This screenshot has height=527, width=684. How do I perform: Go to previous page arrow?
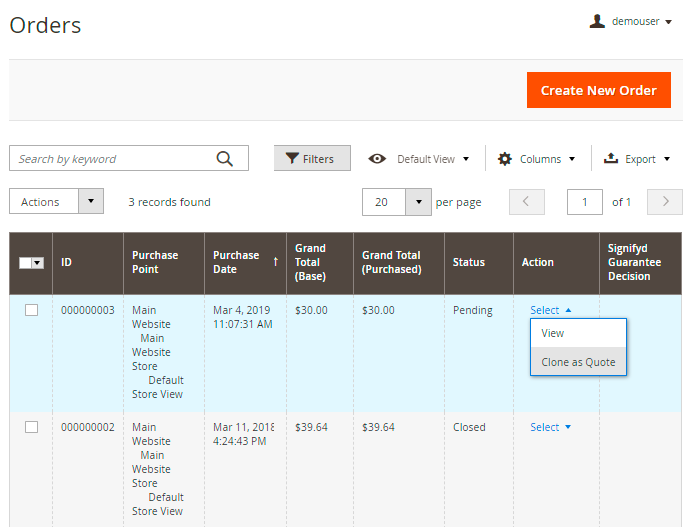pyautogui.click(x=526, y=202)
